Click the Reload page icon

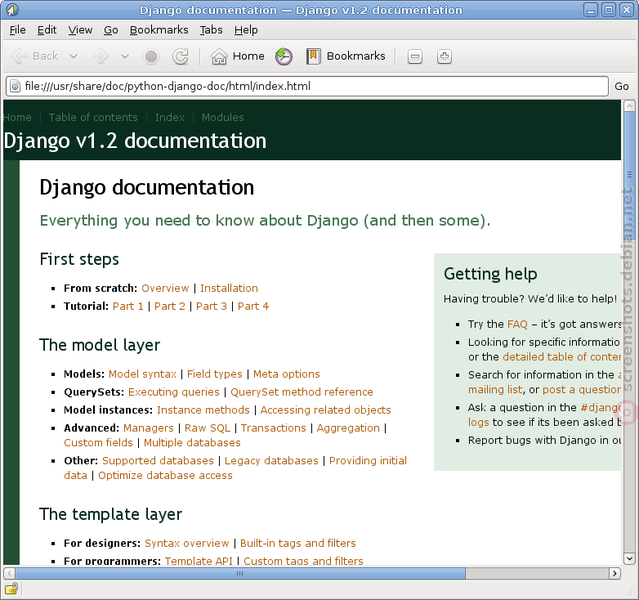point(181,56)
